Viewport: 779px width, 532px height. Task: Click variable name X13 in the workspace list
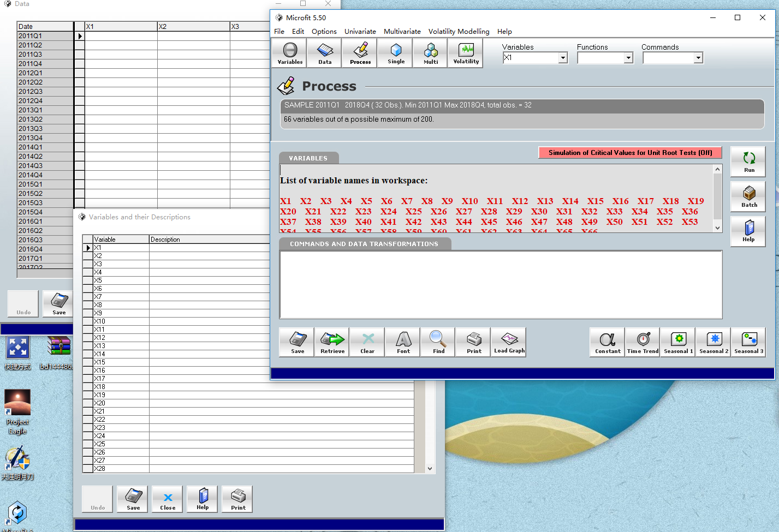pyautogui.click(x=545, y=201)
